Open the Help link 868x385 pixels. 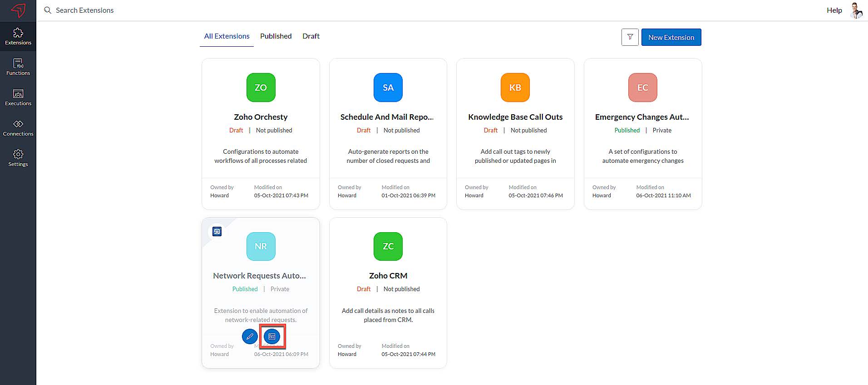click(x=834, y=10)
